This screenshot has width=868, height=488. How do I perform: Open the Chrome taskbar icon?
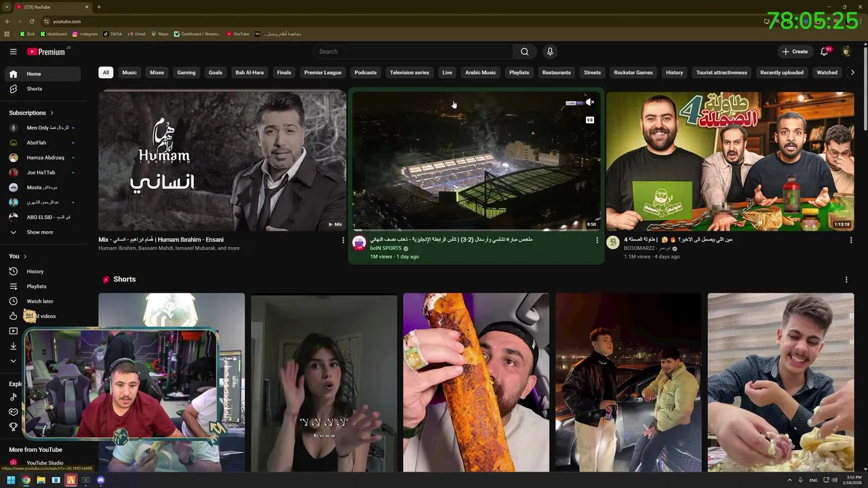(x=26, y=480)
